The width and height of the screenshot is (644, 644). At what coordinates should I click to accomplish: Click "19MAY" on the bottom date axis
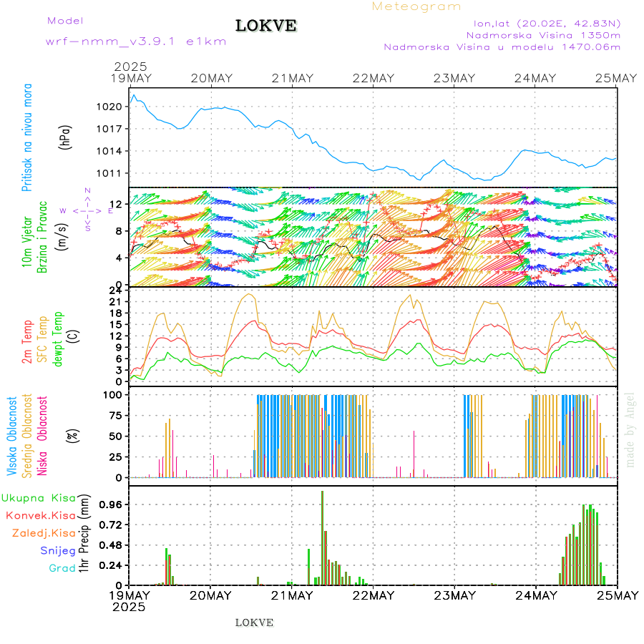(130, 595)
